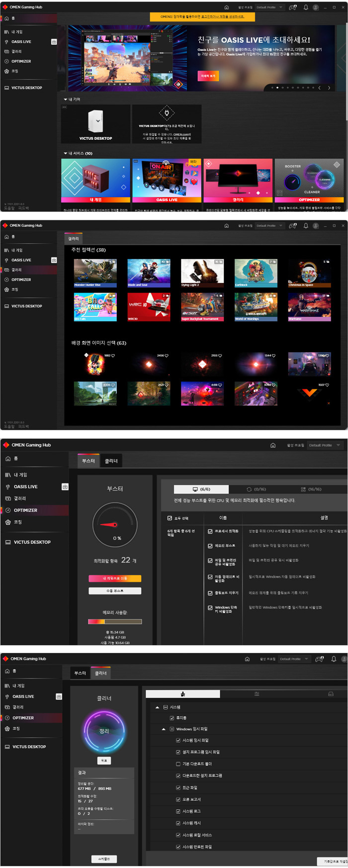Image resolution: width=348 pixels, height=868 pixels.
Task: Click the carousel previous arrow on the OASIS LIVE banner
Action: (319, 88)
